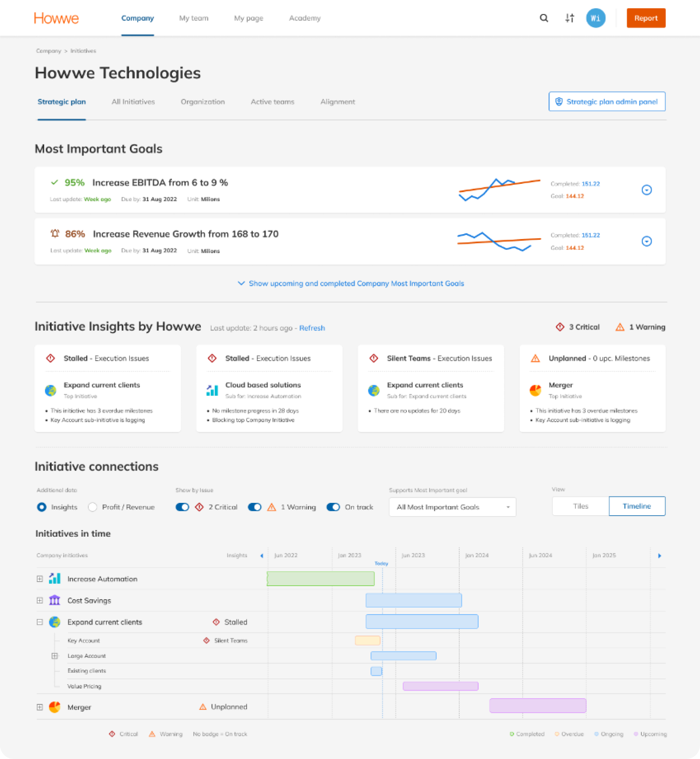Image resolution: width=700 pixels, height=759 pixels.
Task: Open the search magnifier icon
Action: [544, 18]
